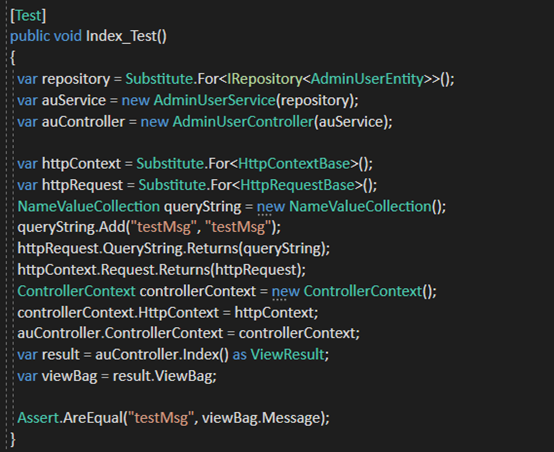Click AdminUserService constructor call

(x=214, y=100)
